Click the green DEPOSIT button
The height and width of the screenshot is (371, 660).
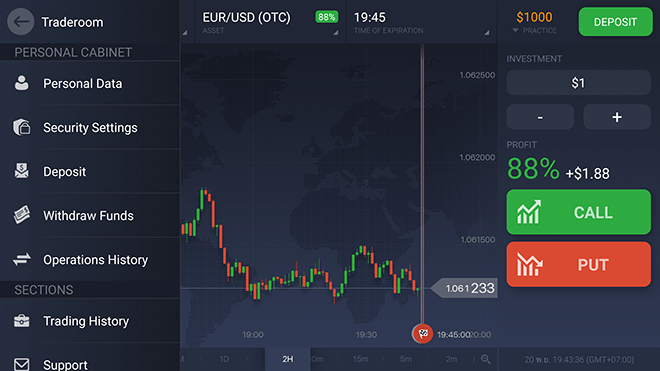coord(615,21)
